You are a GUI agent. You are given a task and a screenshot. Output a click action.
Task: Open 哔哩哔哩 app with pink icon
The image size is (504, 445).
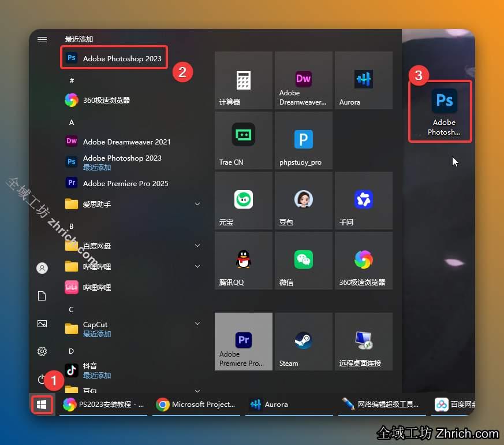[133, 287]
